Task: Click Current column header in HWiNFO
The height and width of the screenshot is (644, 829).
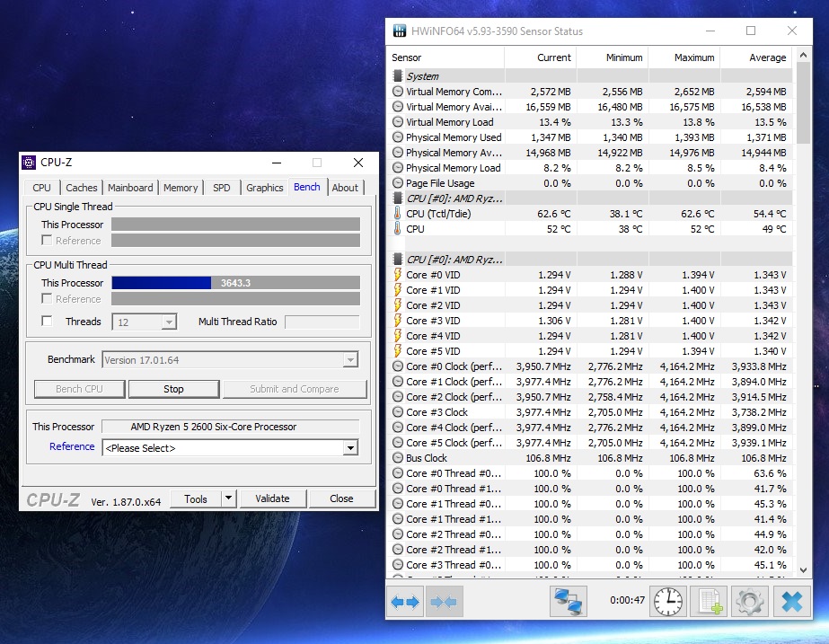Action: 541,57
